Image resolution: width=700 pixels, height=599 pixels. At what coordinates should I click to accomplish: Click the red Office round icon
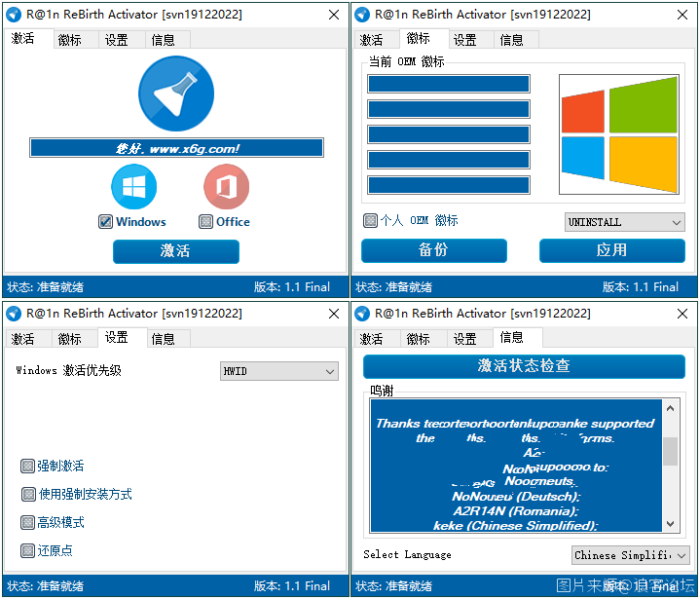coord(226,187)
